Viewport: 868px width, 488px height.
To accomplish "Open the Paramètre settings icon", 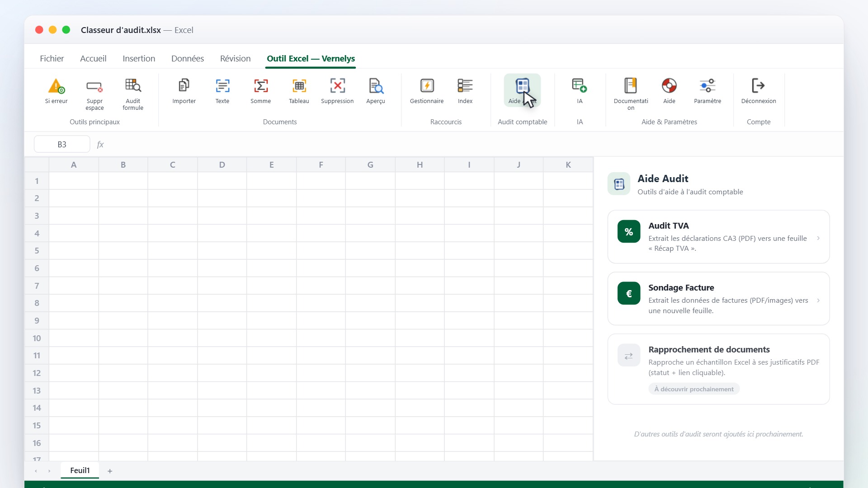I will (x=708, y=85).
